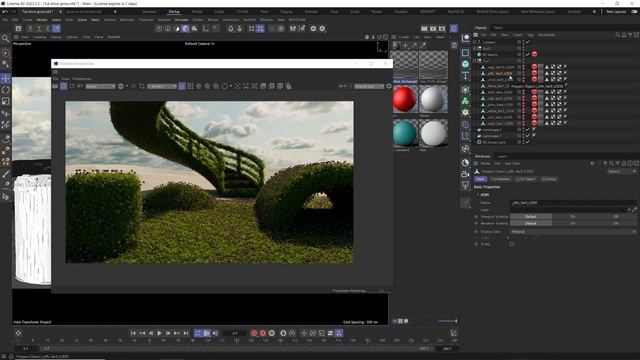The image size is (640, 360).
Task: Select the Basic tab button in Attributes
Action: point(481,179)
